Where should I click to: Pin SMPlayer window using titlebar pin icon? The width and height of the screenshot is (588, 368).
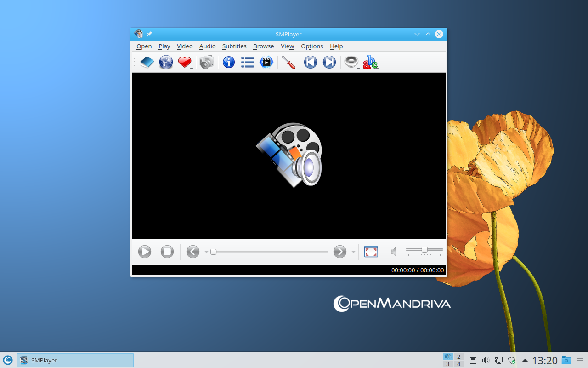(149, 34)
